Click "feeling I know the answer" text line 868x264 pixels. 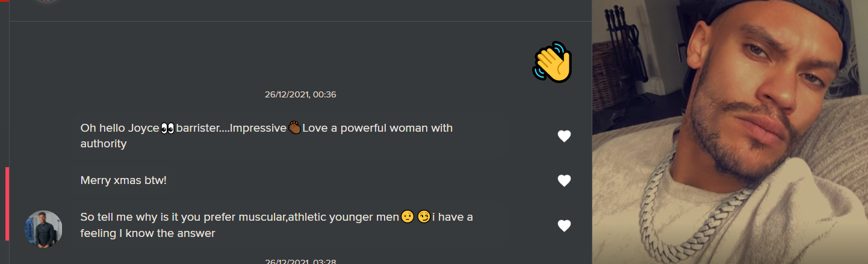[147, 233]
